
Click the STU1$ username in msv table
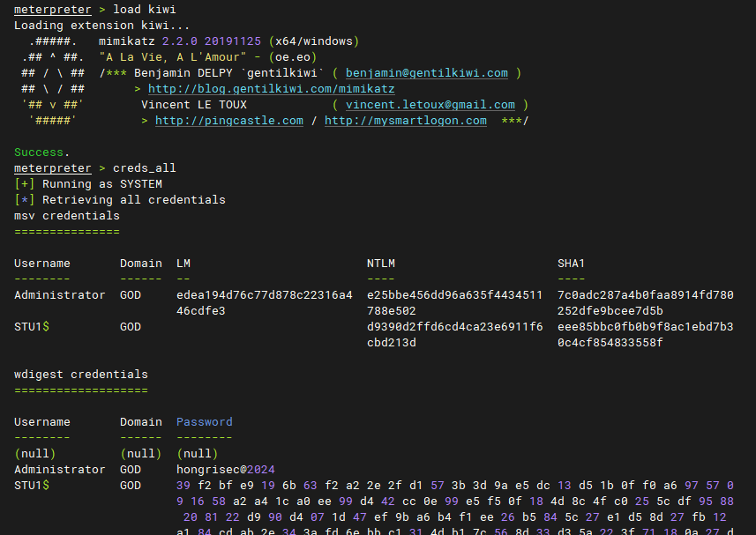pyautogui.click(x=32, y=327)
